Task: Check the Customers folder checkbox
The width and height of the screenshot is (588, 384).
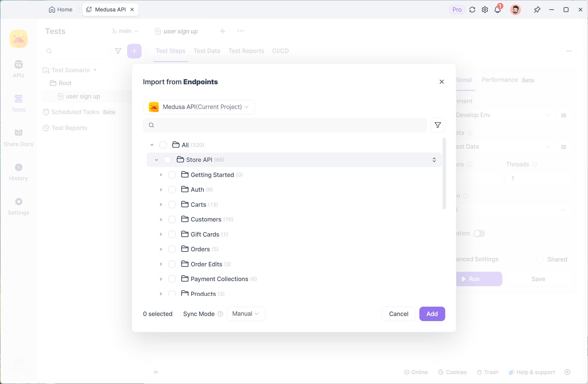Action: pyautogui.click(x=172, y=219)
